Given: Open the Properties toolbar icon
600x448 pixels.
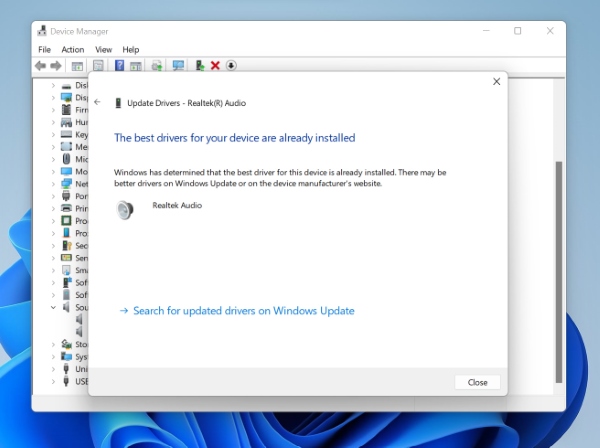Looking at the screenshot, I should click(98, 66).
